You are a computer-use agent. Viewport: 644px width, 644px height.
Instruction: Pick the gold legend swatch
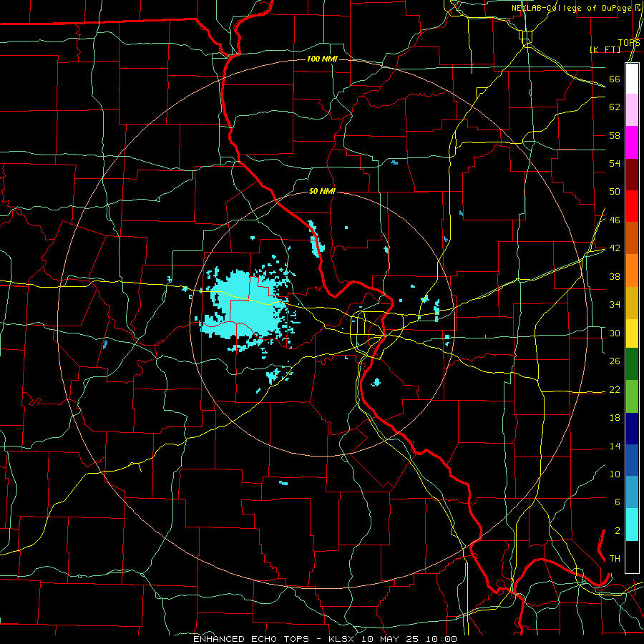pyautogui.click(x=632, y=303)
